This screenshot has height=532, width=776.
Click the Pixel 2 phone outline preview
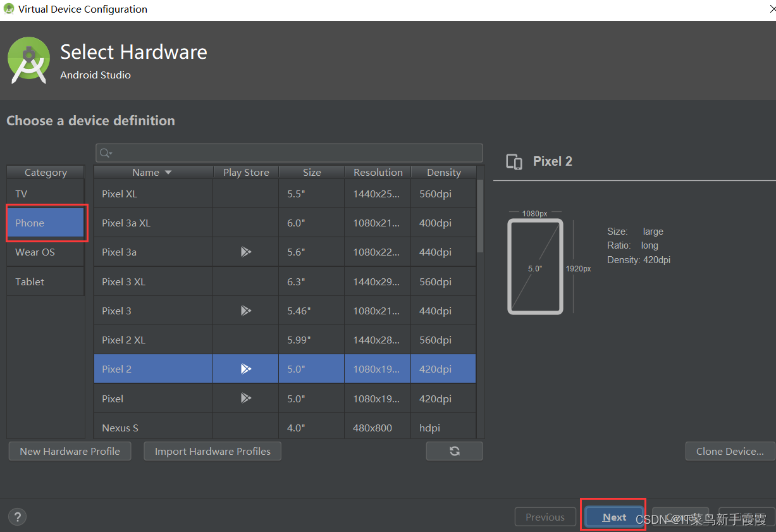click(x=535, y=266)
